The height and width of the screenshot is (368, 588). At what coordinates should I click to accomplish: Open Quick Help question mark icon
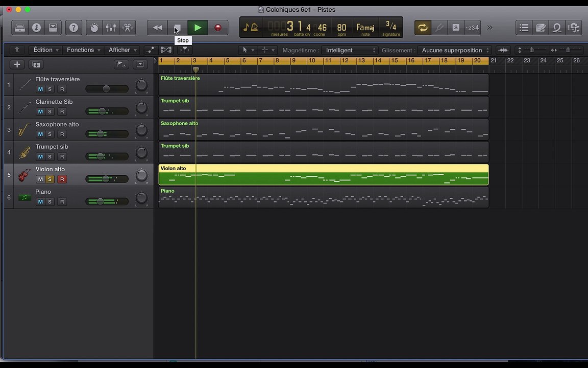tap(73, 28)
